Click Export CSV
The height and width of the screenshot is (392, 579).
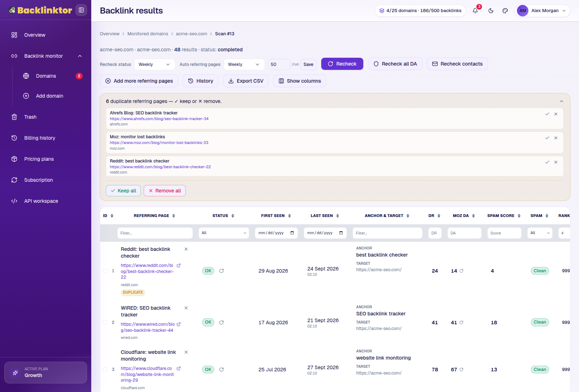click(x=246, y=81)
